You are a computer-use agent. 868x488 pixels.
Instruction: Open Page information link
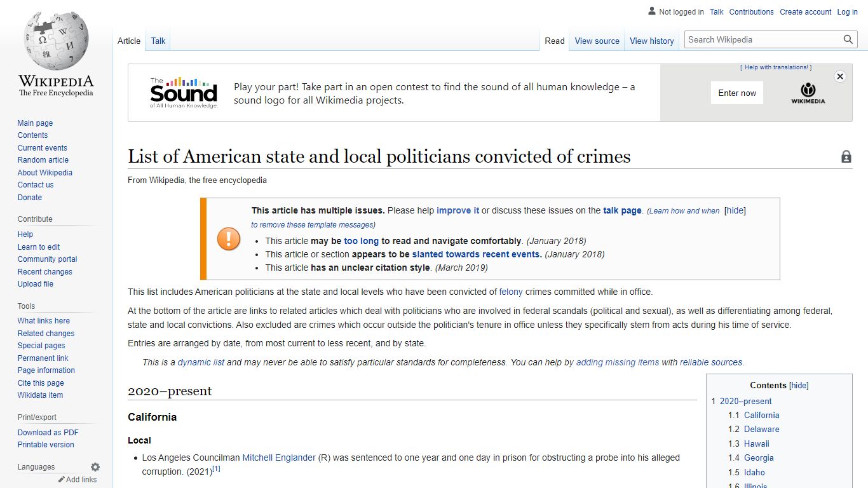[46, 370]
